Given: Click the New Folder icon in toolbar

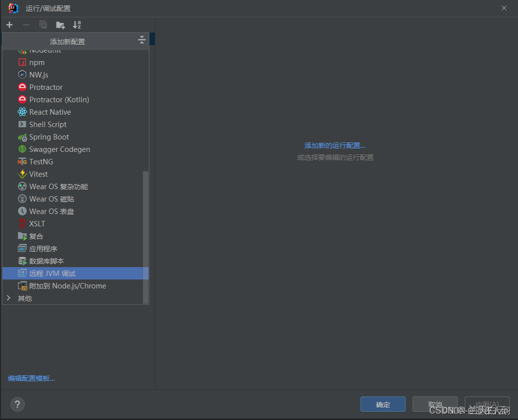Looking at the screenshot, I should coord(60,25).
